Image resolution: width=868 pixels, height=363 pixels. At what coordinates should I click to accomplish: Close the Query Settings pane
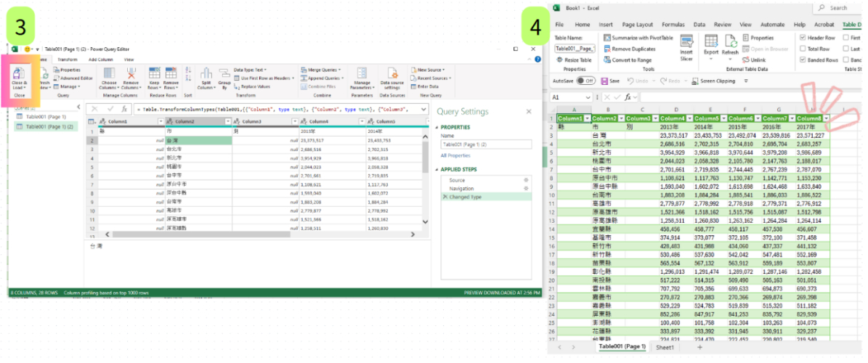[528, 111]
